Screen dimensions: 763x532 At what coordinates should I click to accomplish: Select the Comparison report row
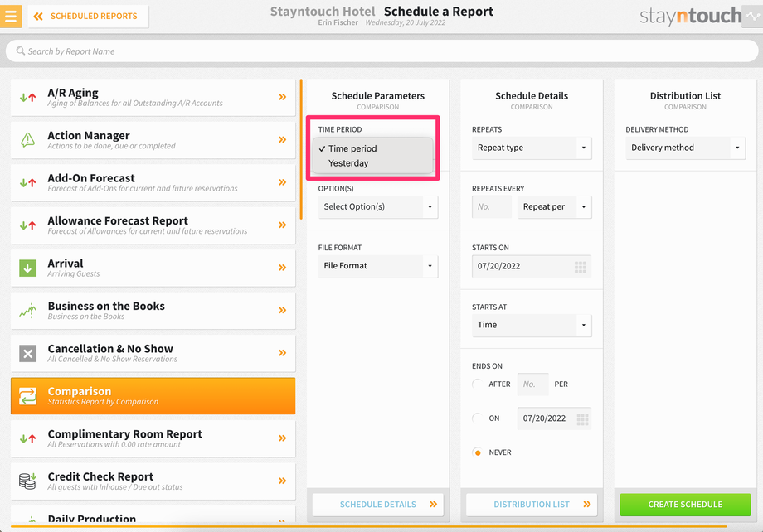pos(153,396)
